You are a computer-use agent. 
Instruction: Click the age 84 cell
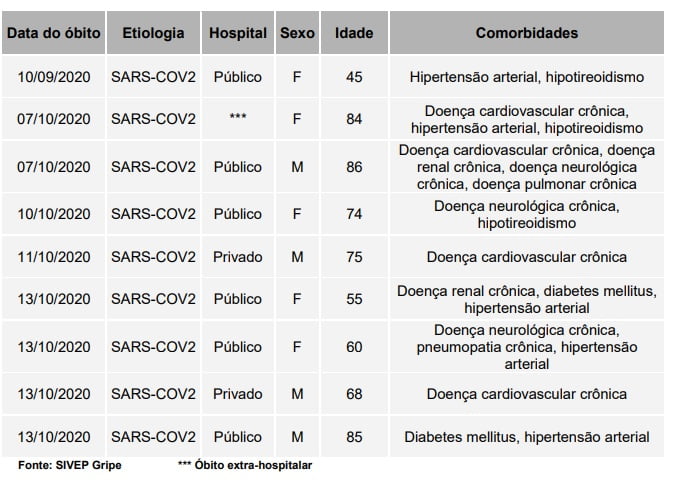click(354, 119)
